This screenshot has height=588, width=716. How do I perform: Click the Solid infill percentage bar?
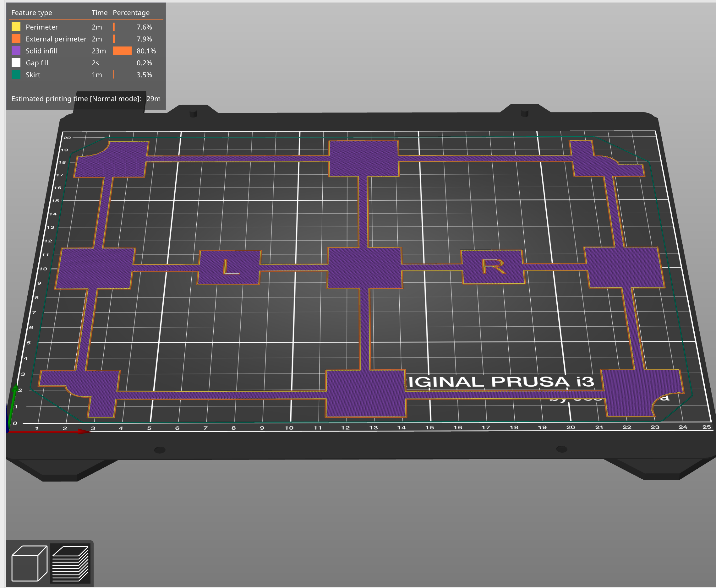coord(122,51)
